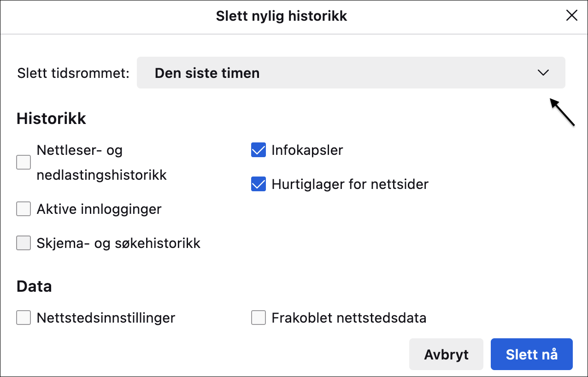
Task: Enable Nettleser- og nedlastingshistorikk checkbox
Action: 24,163
